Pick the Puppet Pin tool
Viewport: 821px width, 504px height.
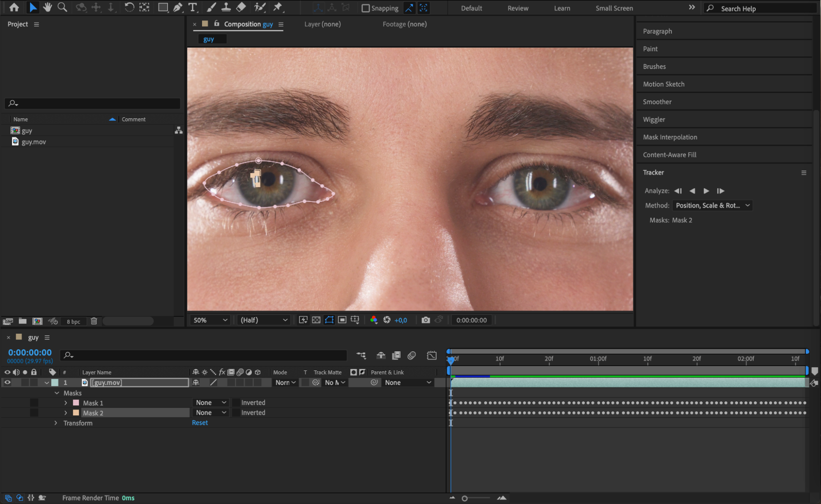coord(278,7)
